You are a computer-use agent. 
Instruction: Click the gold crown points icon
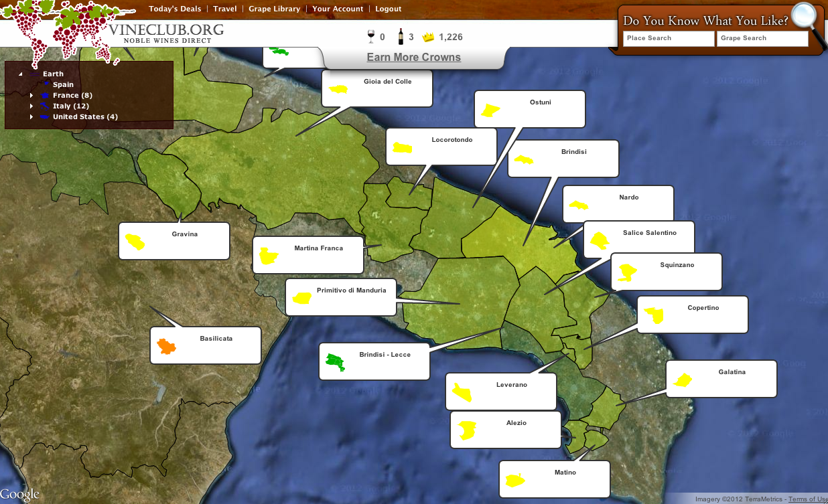tap(429, 37)
